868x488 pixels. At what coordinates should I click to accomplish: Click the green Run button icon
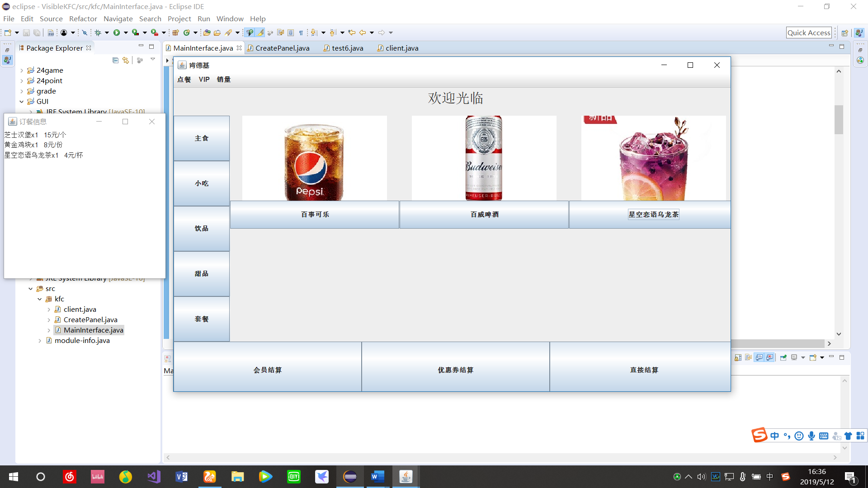117,33
